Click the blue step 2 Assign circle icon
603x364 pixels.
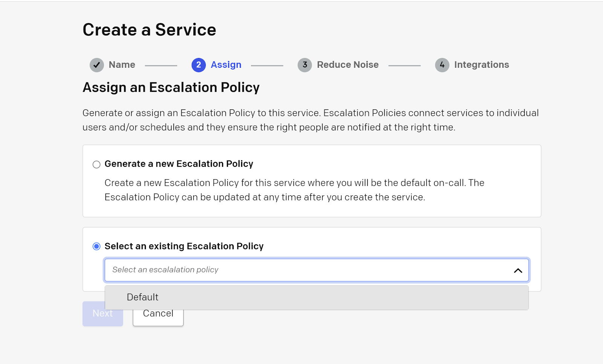(198, 64)
